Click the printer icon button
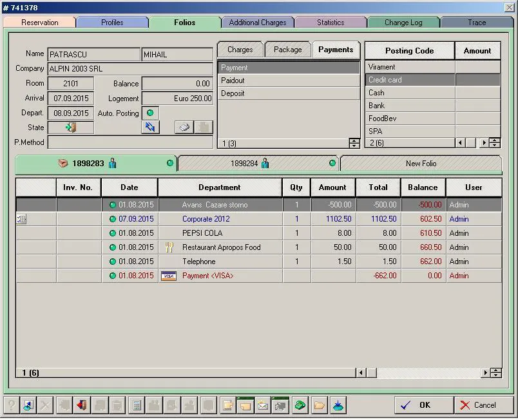Image resolution: width=518 pixels, height=420 pixels. (184, 127)
